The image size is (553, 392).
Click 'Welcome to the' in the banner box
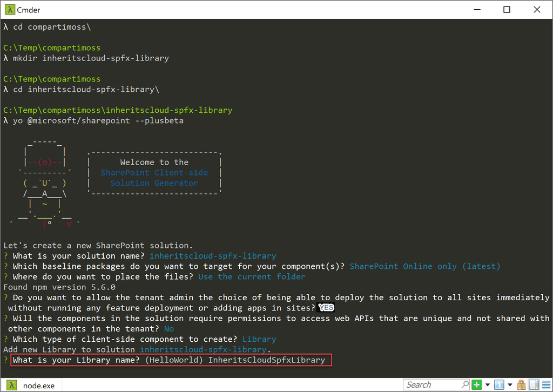[x=154, y=162]
